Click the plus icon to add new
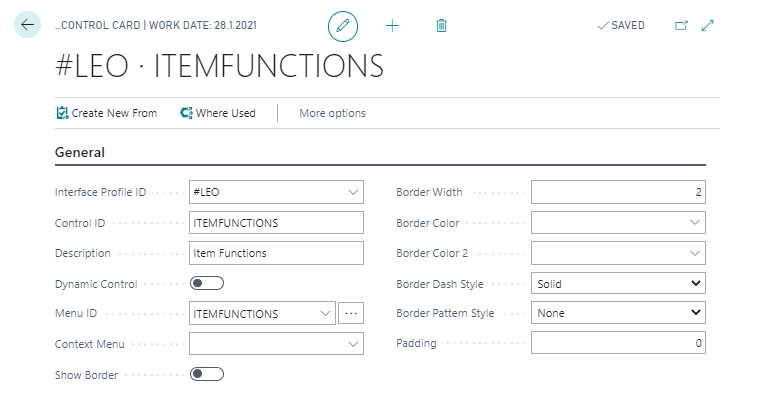The width and height of the screenshot is (775, 408). tap(392, 26)
